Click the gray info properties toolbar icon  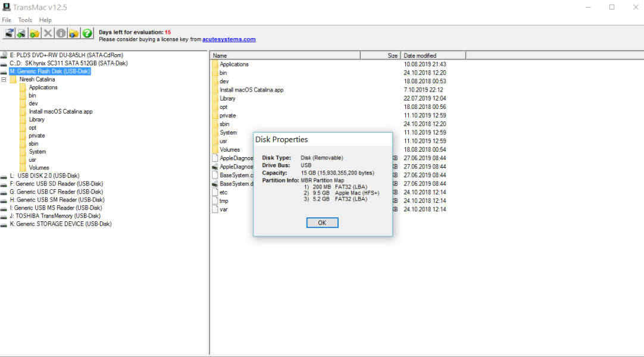point(61,33)
